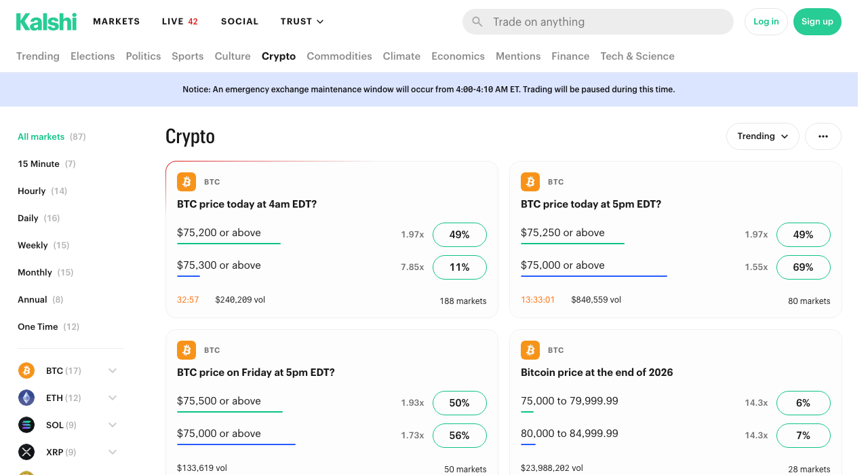Switch to the Trending category tab
Screen dimensions: 868x475
pyautogui.click(x=38, y=56)
